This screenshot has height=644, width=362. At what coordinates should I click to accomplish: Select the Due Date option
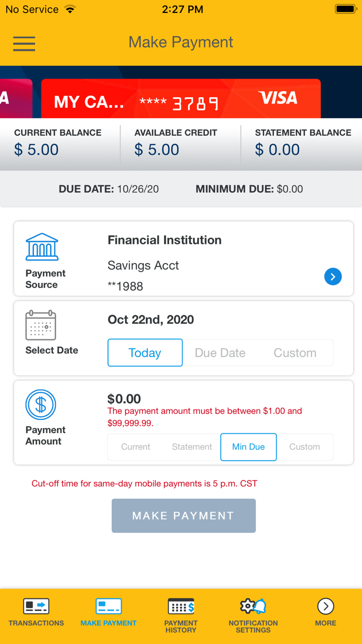tap(220, 353)
